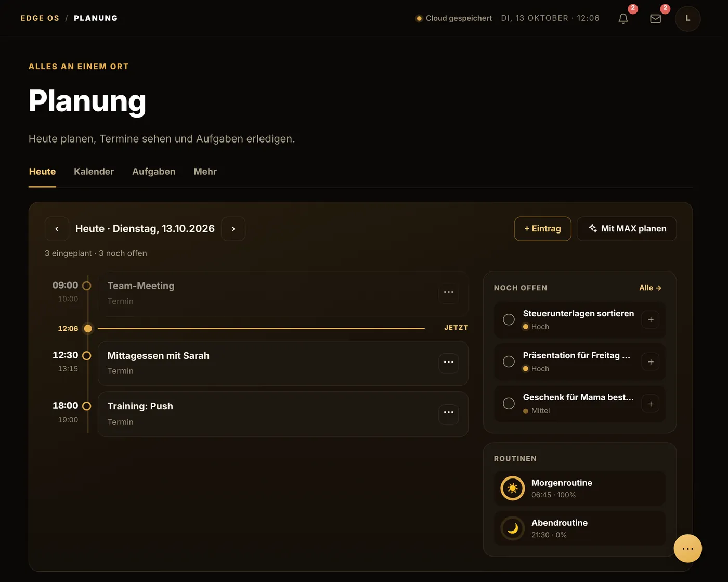This screenshot has width=728, height=582.
Task: Open the Mehr tab
Action: pos(205,172)
